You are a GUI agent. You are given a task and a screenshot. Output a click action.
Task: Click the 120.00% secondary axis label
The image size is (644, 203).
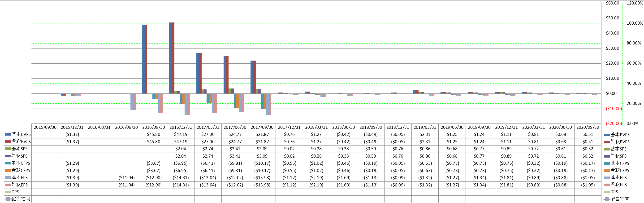[635, 3]
